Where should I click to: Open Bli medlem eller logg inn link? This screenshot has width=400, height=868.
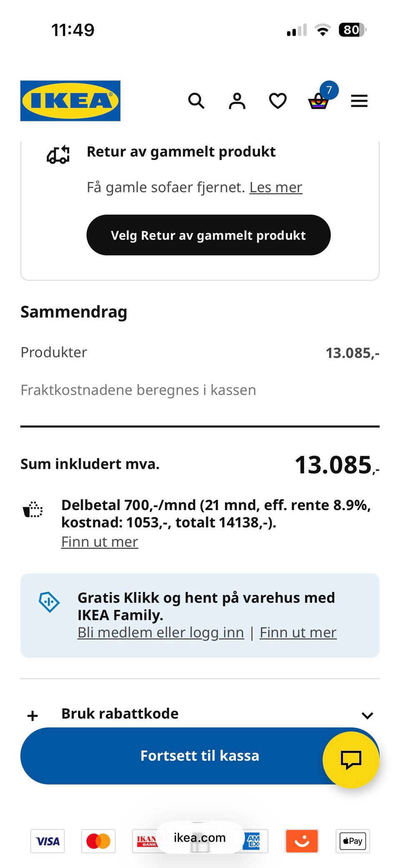point(160,632)
